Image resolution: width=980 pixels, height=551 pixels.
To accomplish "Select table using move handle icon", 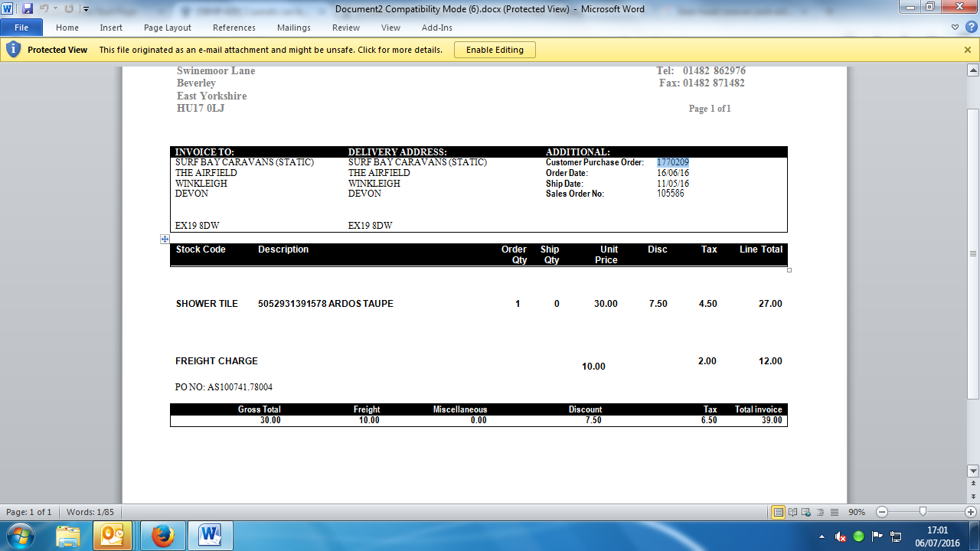I will (x=165, y=240).
